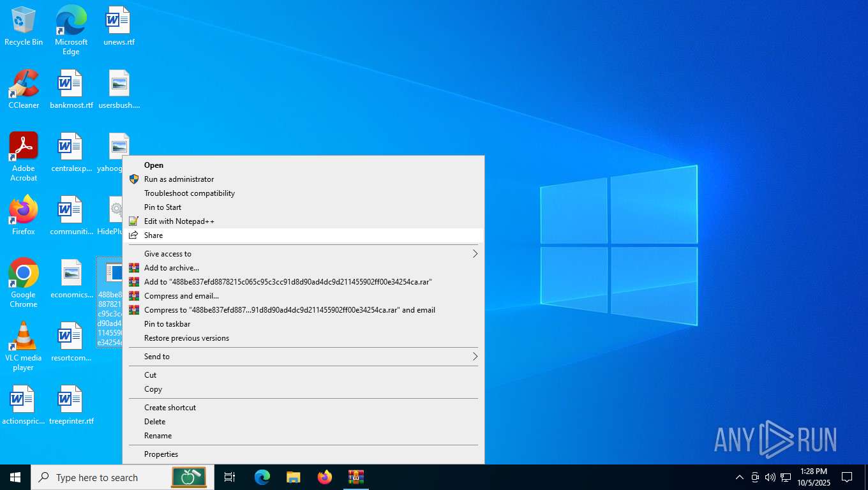Open WinRAR from the taskbar
This screenshot has width=868, height=490.
355,477
